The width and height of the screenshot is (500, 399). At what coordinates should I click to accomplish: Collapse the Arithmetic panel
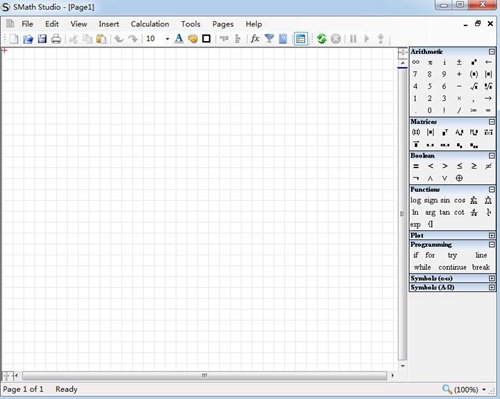[492, 52]
